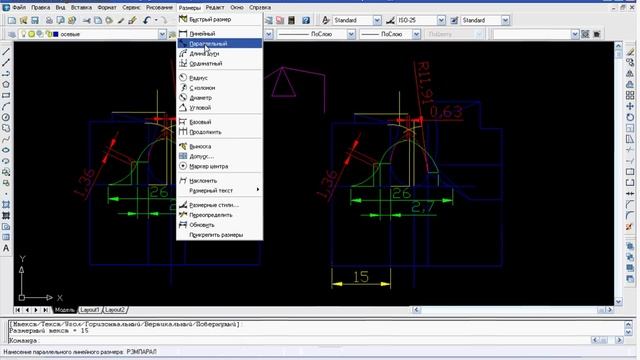Image resolution: width=640 pixels, height=360 pixels.
Task: Select the Circle draw tool
Action: click(x=6, y=118)
